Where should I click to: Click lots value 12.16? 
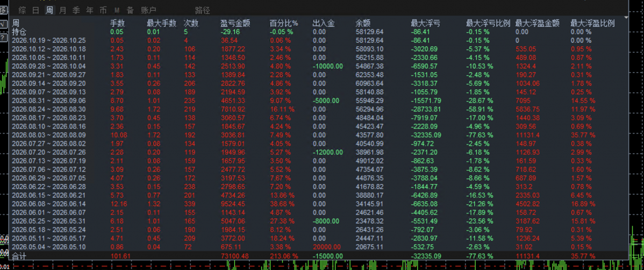118,204
